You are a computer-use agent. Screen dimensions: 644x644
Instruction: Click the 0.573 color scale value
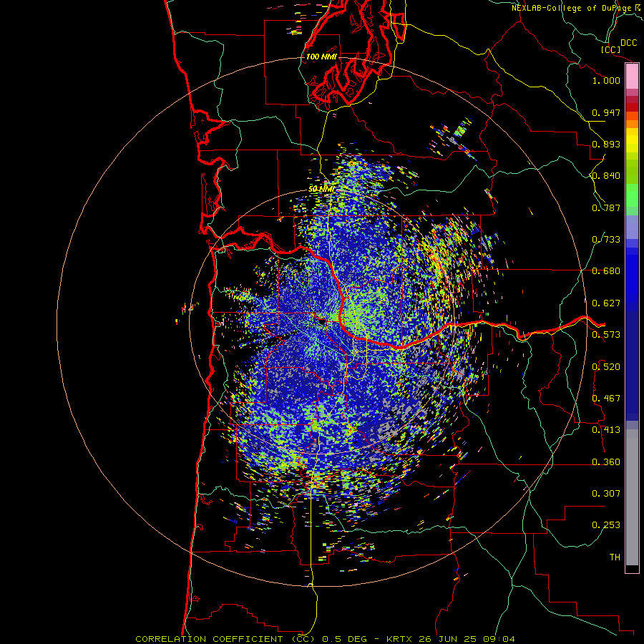(x=606, y=335)
